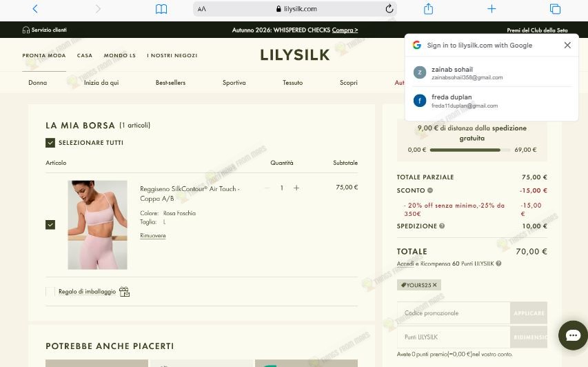The height and width of the screenshot is (367, 588).
Task: Select the PRONTA MODA menu
Action: pyautogui.click(x=44, y=56)
